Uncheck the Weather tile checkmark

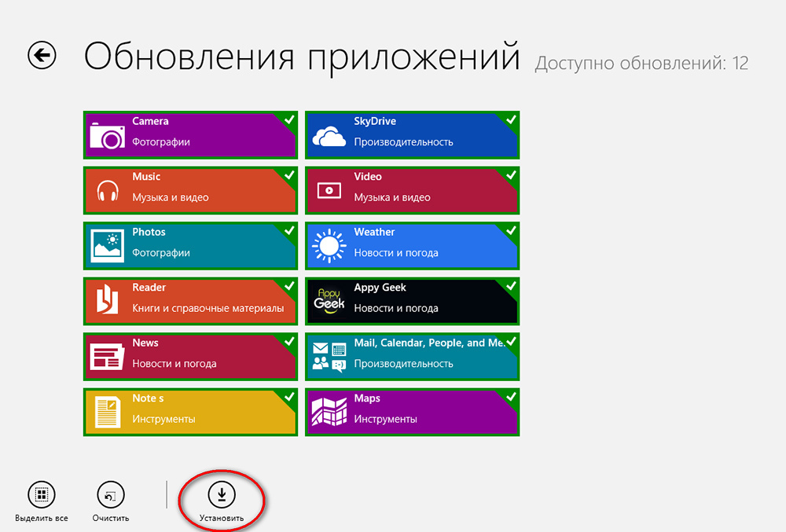pos(511,230)
